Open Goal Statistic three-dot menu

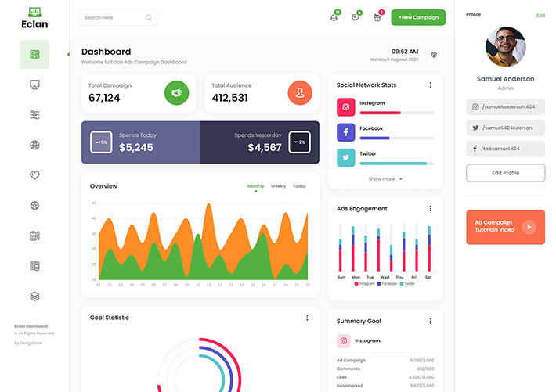pos(307,318)
